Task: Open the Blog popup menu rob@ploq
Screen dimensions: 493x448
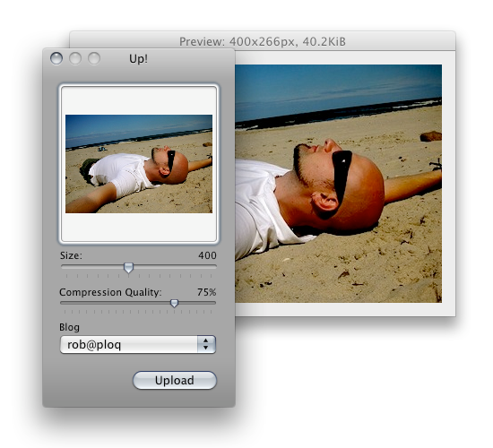Action: (138, 345)
